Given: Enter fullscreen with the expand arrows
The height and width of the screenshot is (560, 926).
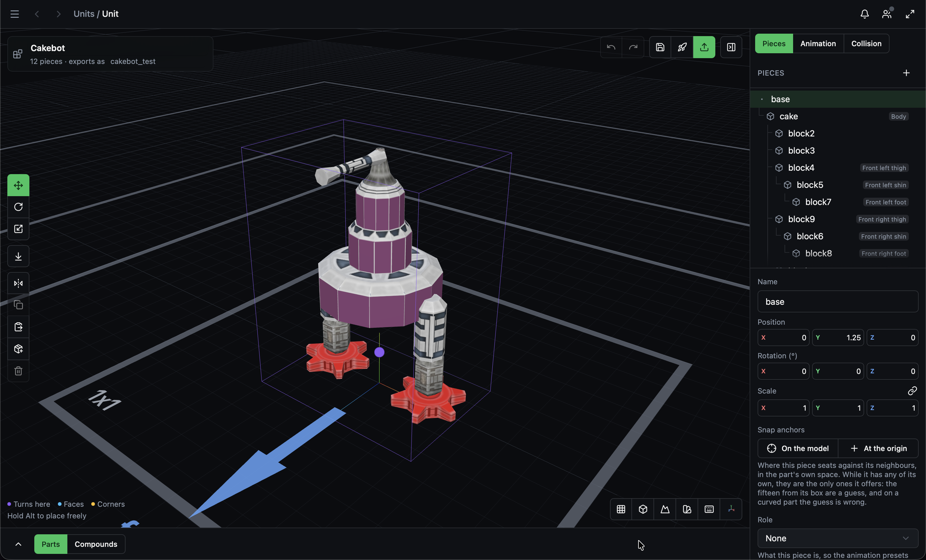Looking at the screenshot, I should point(910,14).
